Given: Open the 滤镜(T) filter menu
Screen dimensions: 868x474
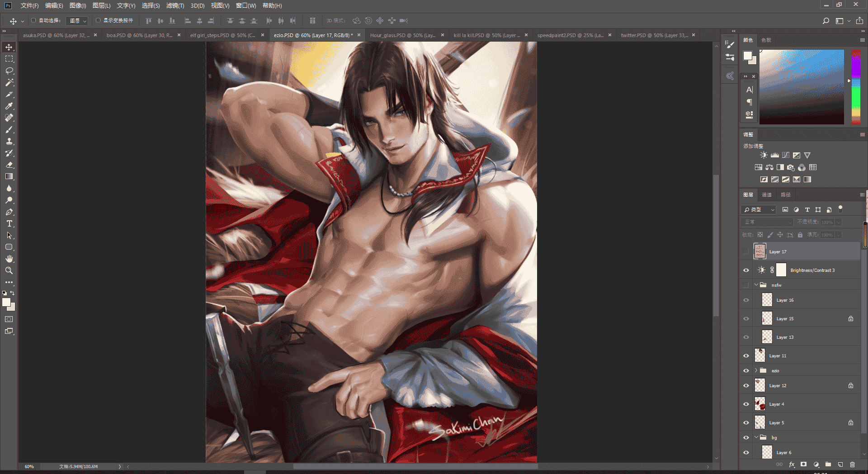Looking at the screenshot, I should click(x=175, y=5).
